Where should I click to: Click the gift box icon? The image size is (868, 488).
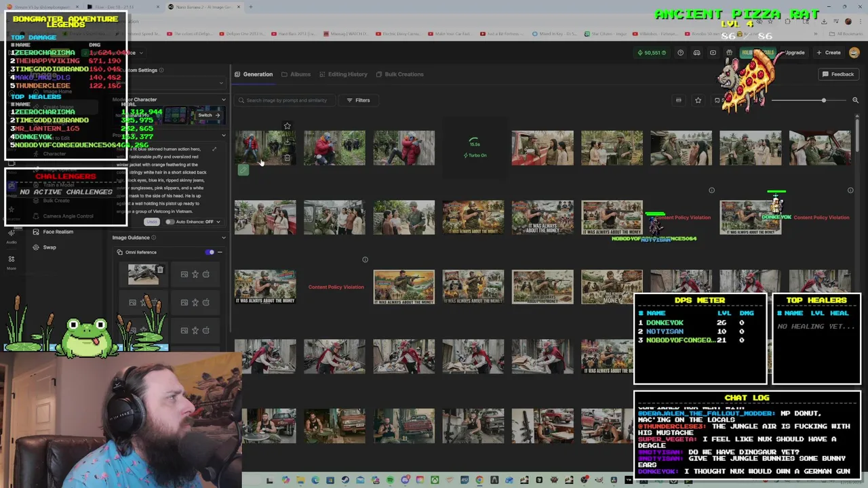729,53
